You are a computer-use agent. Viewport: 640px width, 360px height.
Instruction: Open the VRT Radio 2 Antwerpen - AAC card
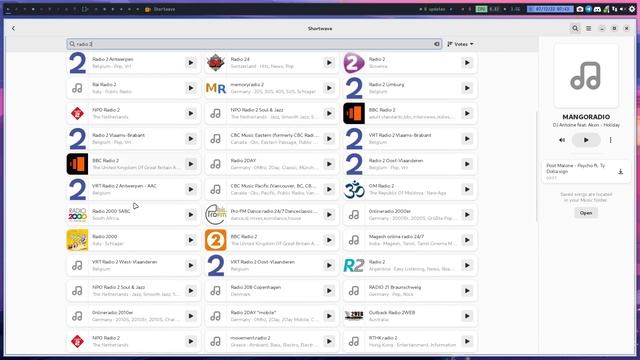point(133,189)
